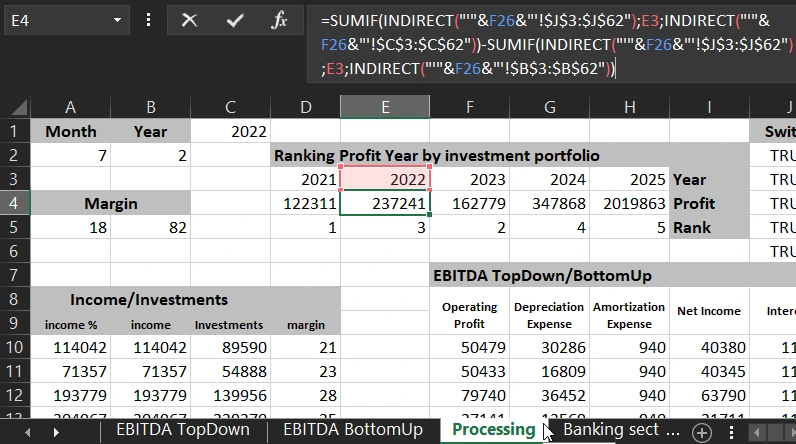796x444 pixels.
Task: Click the Depreciation Expense column heading
Action: 549,315
